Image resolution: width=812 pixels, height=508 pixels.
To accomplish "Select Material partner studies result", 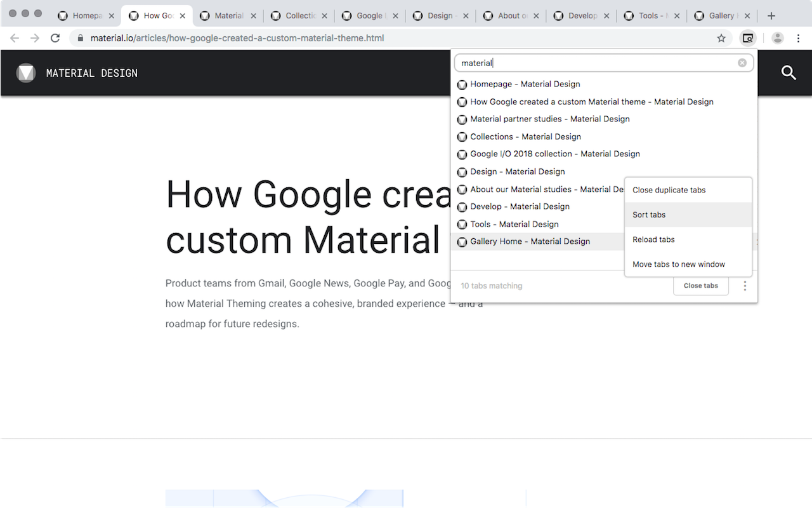I will coord(604,119).
